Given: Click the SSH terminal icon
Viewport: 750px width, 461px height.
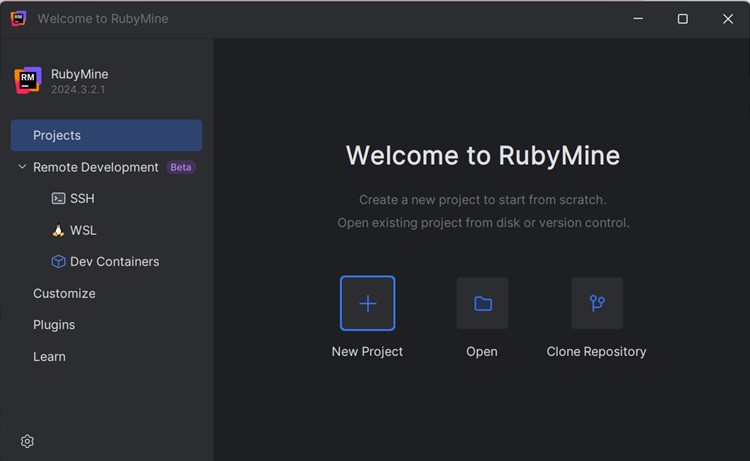Looking at the screenshot, I should (58, 198).
